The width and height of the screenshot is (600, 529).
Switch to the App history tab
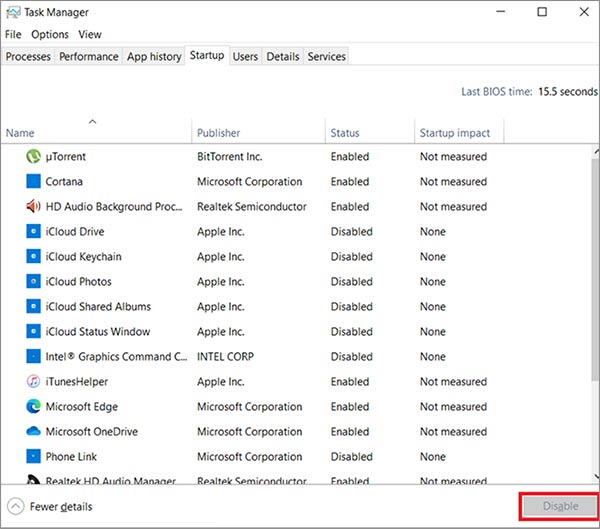tap(154, 56)
